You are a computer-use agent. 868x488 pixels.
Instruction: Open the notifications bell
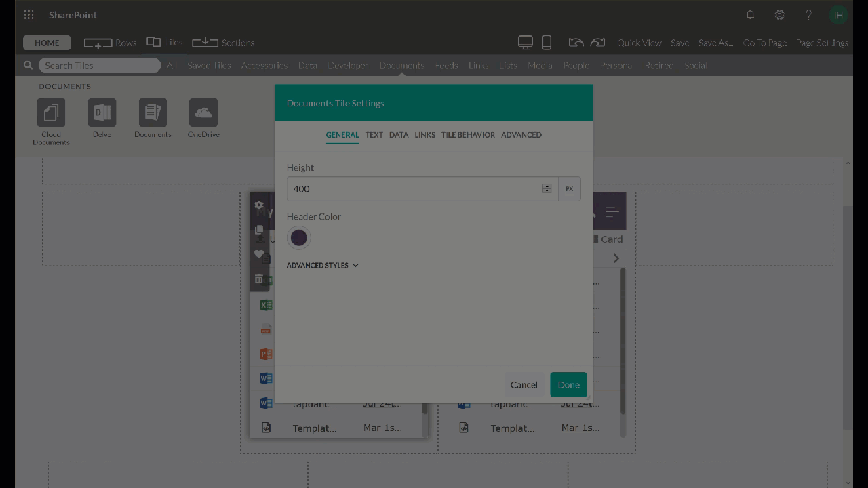pyautogui.click(x=751, y=15)
